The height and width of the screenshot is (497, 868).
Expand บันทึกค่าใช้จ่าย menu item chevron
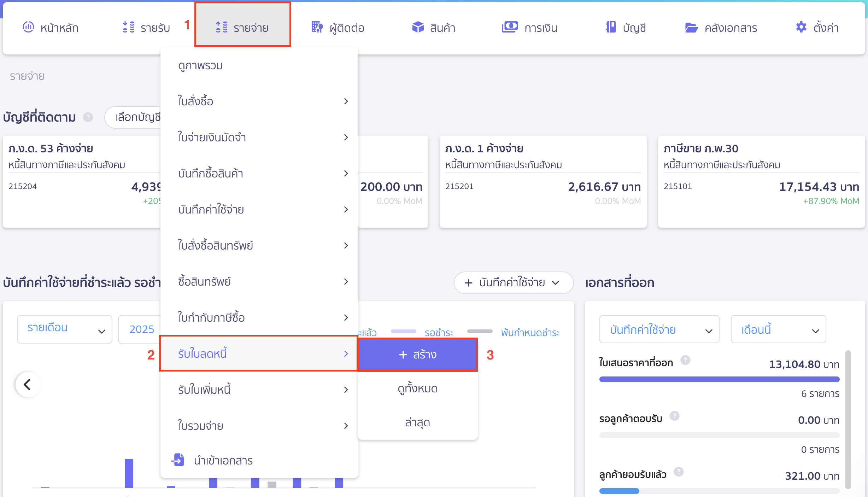click(x=346, y=210)
